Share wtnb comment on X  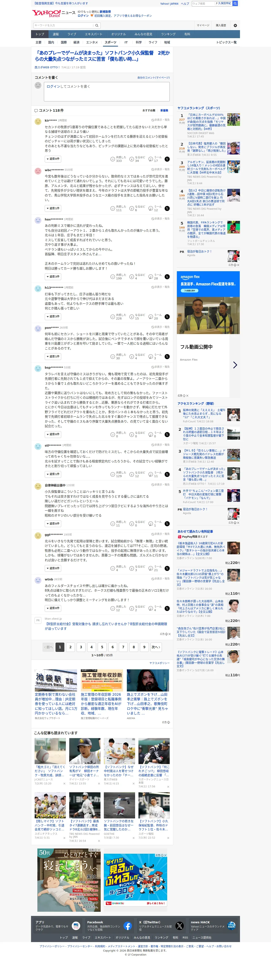click(x=167, y=608)
